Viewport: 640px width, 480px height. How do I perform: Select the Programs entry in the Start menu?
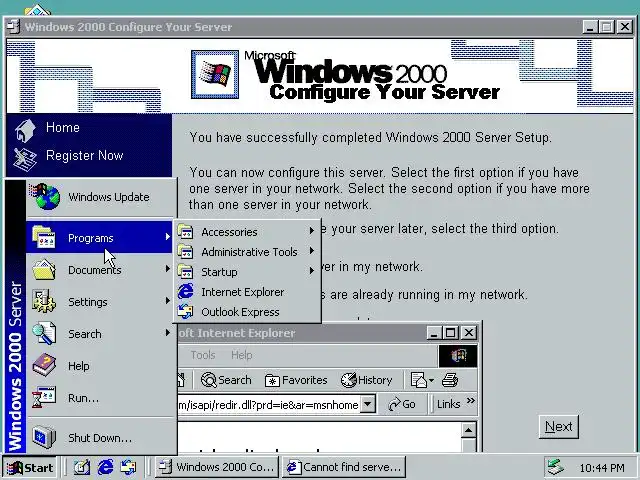tap(101, 238)
